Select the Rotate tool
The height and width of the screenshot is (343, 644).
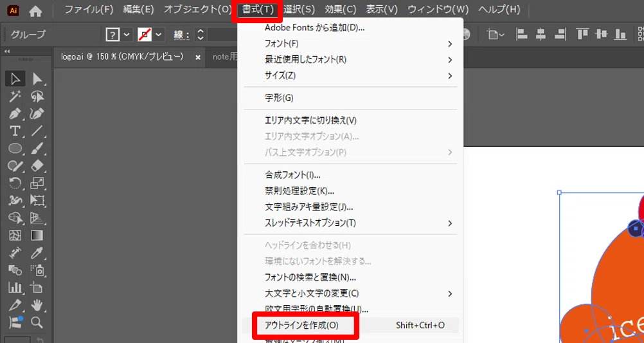tap(15, 183)
